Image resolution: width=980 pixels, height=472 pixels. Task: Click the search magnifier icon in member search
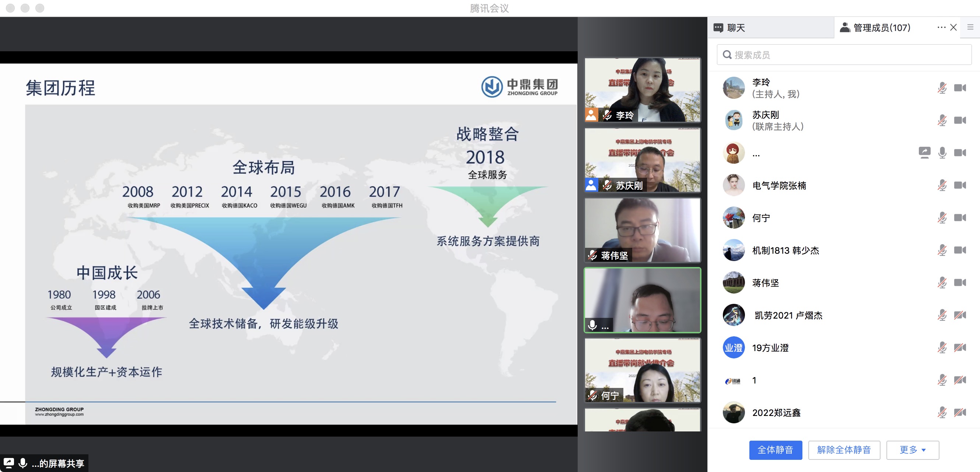tap(727, 55)
